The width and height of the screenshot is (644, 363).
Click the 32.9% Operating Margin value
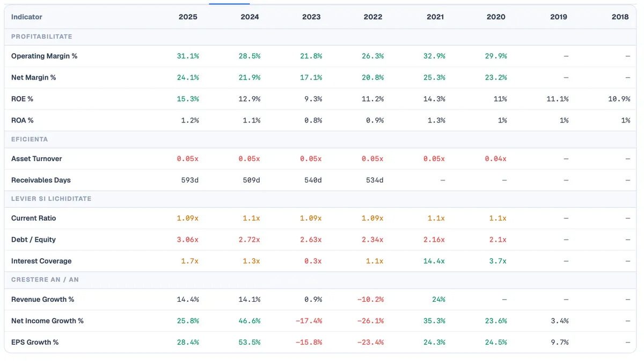click(x=435, y=56)
